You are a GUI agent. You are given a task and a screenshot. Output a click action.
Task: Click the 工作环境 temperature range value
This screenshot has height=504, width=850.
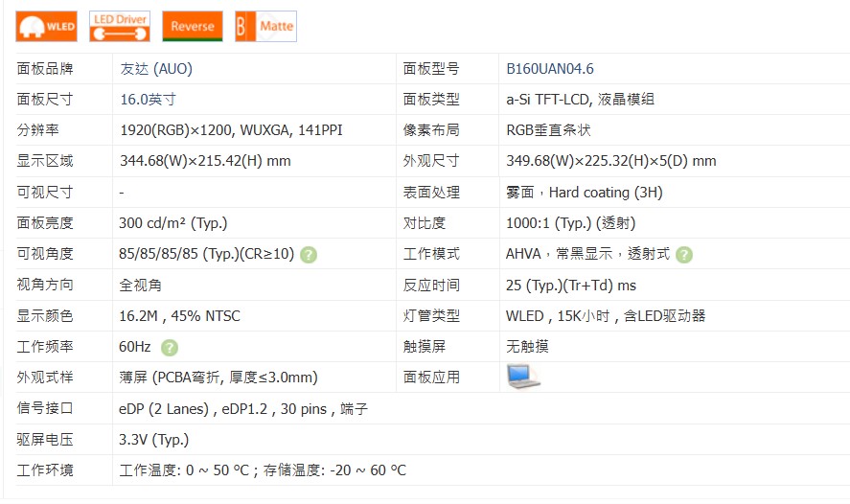(263, 470)
